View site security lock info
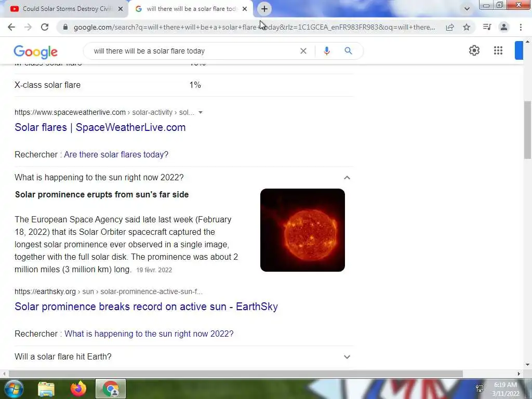The image size is (532, 399). [x=65, y=27]
